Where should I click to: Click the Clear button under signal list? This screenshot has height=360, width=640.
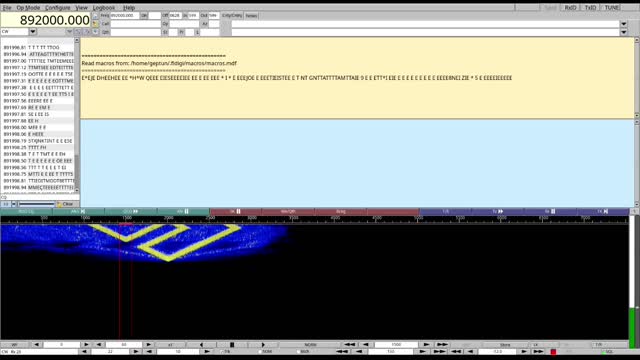tap(65, 204)
